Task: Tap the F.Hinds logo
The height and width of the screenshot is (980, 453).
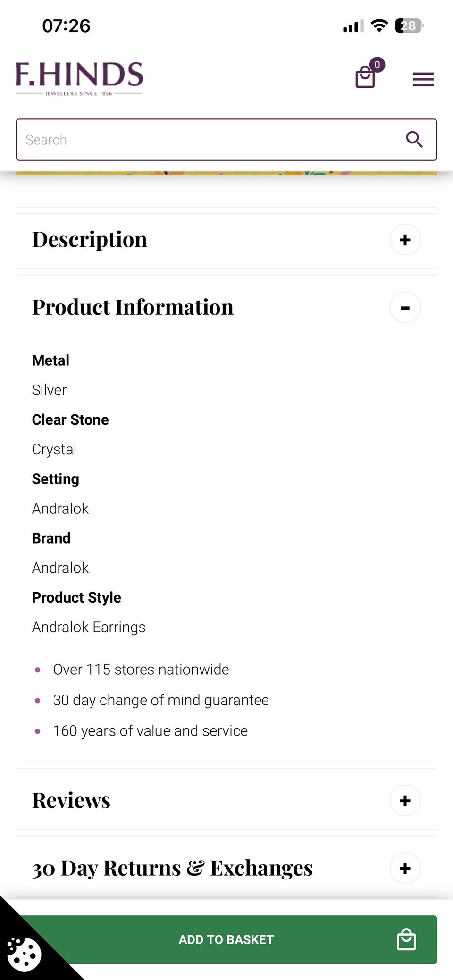Action: click(79, 79)
